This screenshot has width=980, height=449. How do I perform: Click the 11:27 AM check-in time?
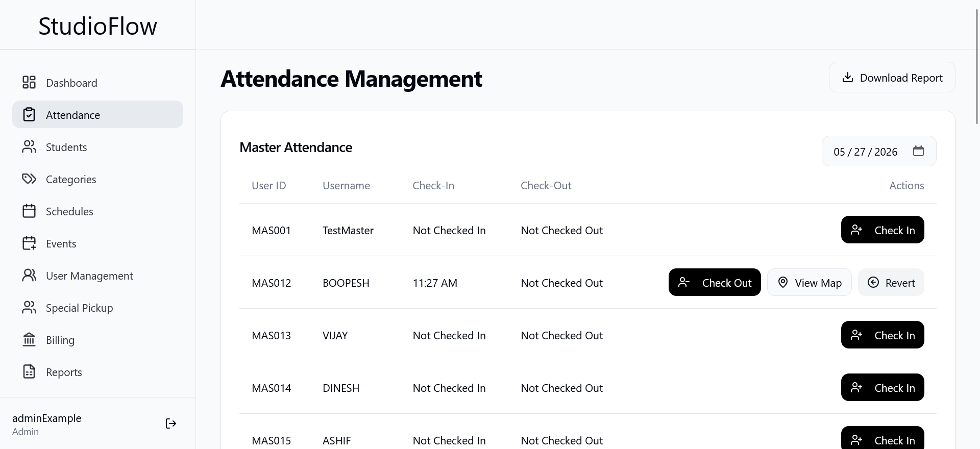435,283
